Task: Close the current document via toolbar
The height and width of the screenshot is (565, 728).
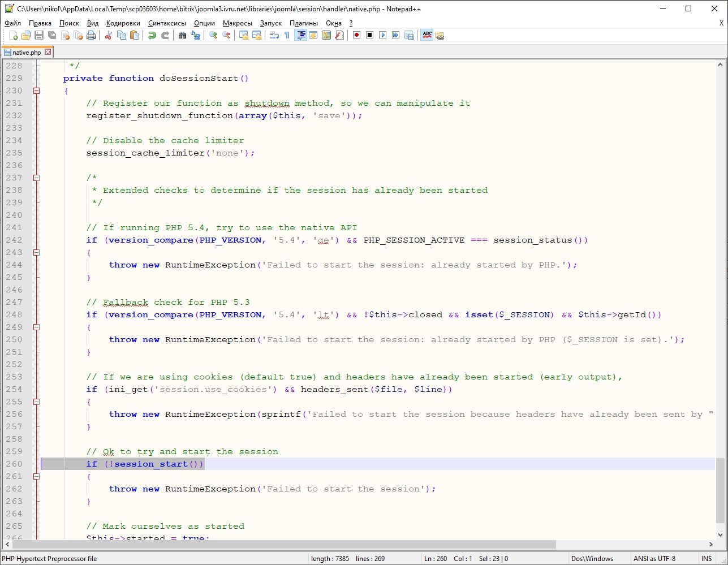Action: tap(65, 35)
